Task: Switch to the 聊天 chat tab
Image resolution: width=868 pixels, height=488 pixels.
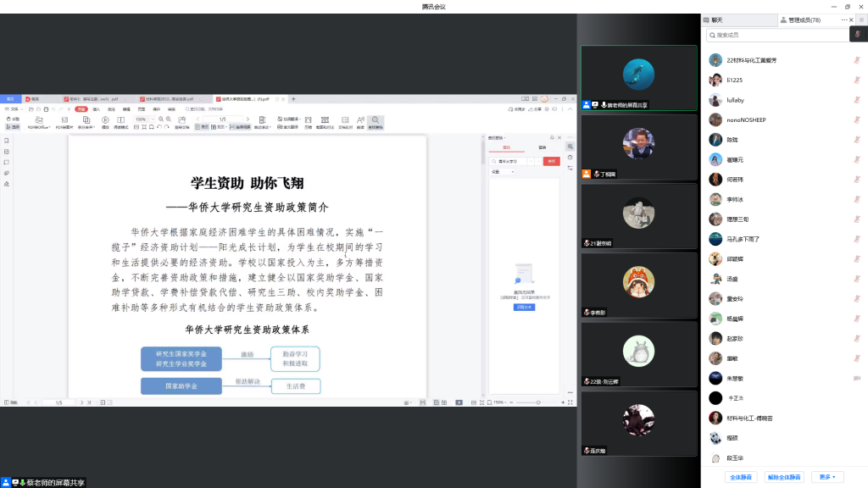Action: click(717, 19)
